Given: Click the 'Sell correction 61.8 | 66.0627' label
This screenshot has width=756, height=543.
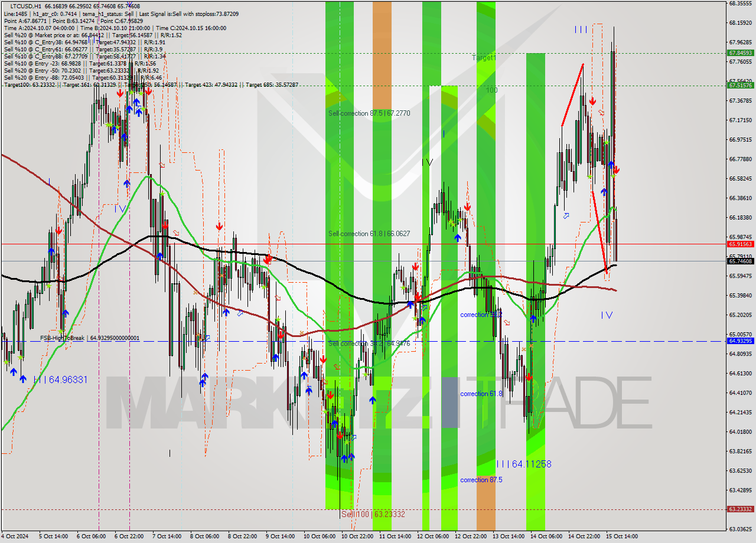Looking at the screenshot, I should 369,234.
